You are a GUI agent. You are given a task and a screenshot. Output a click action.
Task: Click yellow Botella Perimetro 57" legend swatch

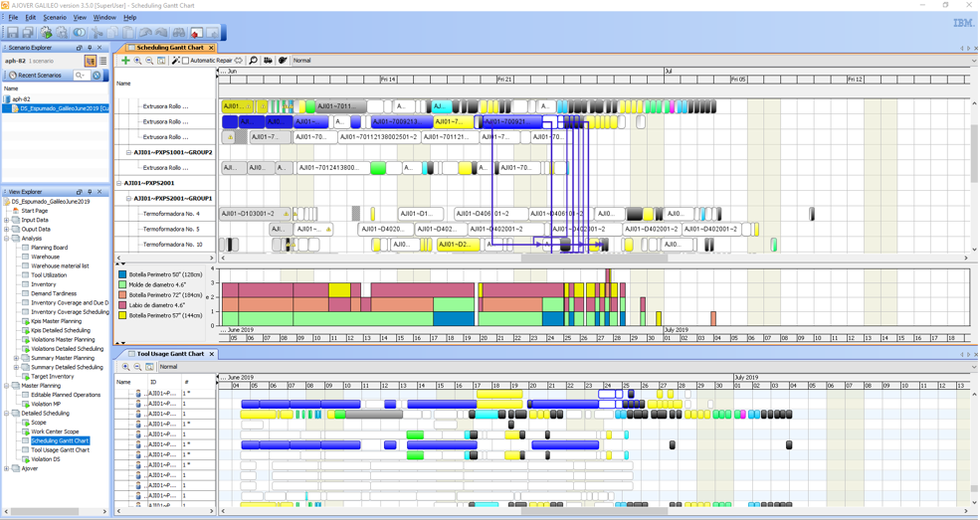coord(122,316)
